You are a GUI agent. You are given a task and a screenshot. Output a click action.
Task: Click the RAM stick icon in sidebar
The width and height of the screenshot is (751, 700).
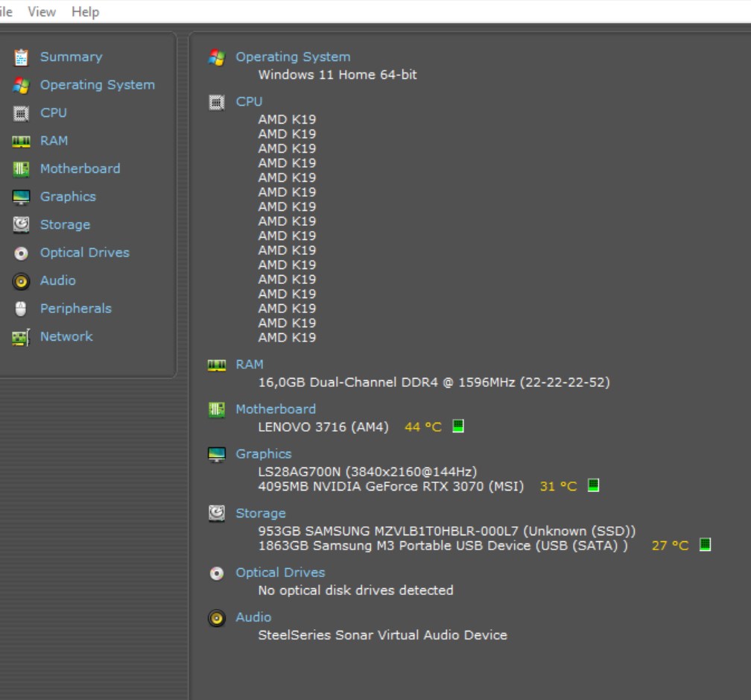click(21, 142)
